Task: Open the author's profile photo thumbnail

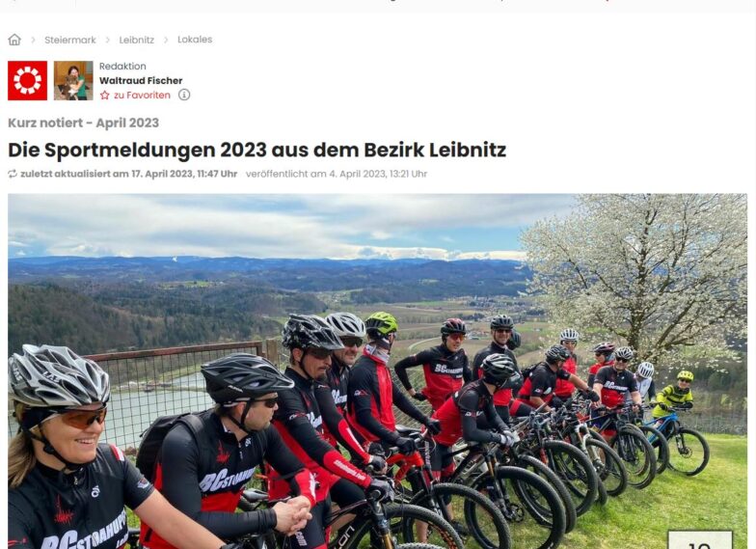Action: coord(73,81)
